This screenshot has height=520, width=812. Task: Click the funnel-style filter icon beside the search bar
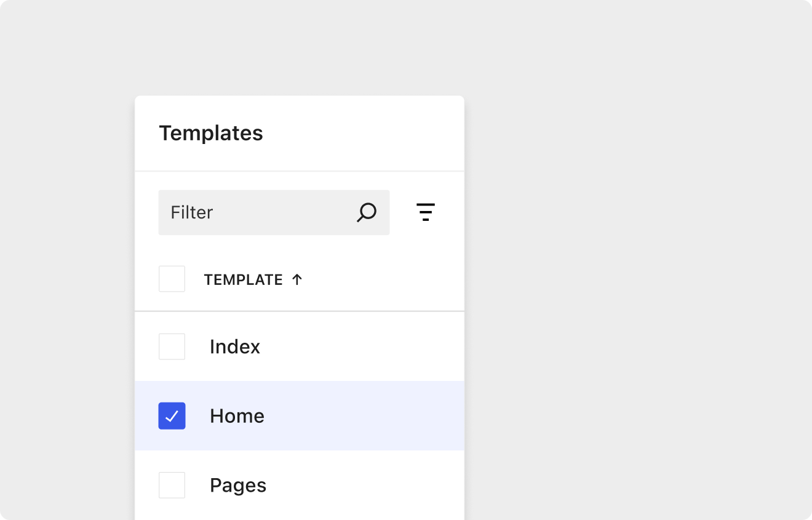[426, 212]
